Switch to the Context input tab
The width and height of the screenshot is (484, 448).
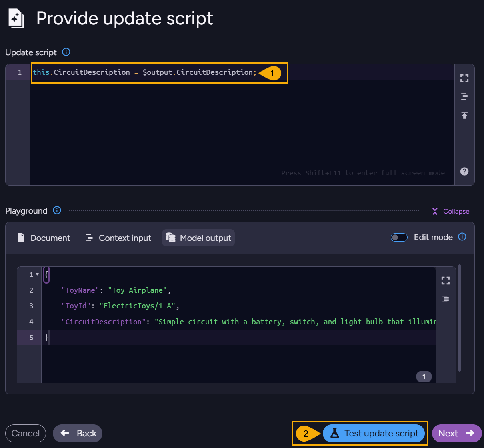(118, 238)
